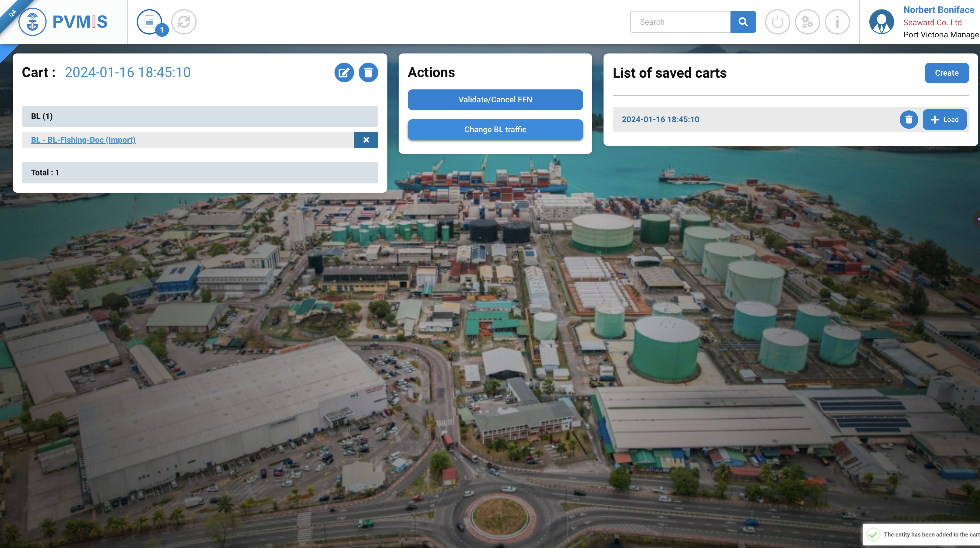The width and height of the screenshot is (980, 548).
Task: Focus the Search input field
Action: pyautogui.click(x=680, y=22)
